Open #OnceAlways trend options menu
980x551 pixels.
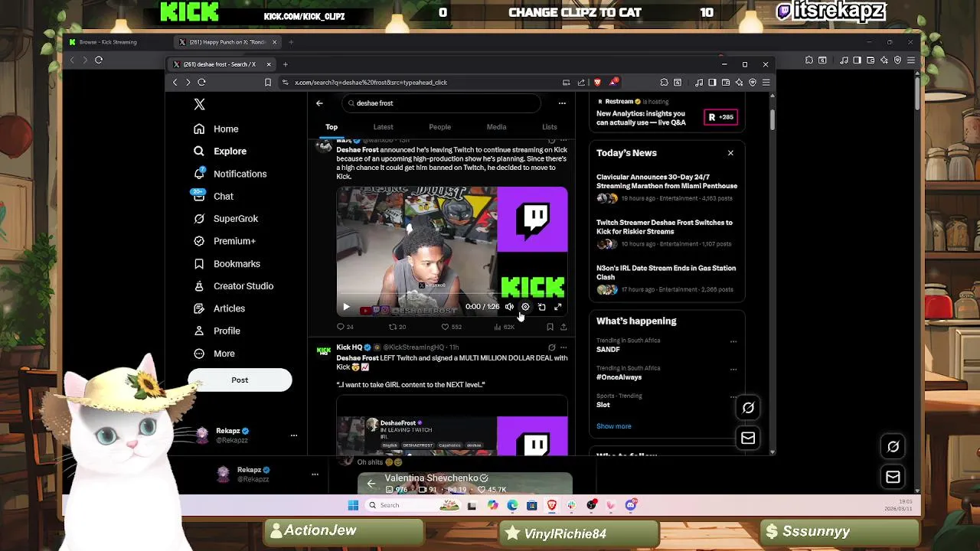pos(733,369)
